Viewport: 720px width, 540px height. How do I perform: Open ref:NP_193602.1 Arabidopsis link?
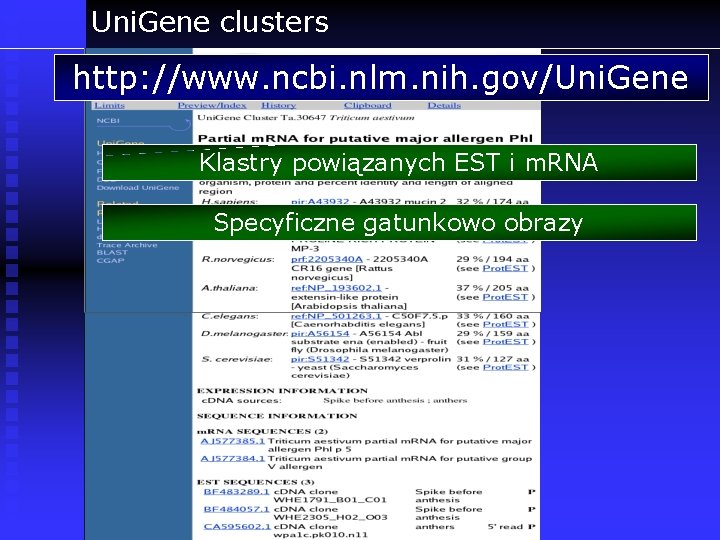coord(336,288)
